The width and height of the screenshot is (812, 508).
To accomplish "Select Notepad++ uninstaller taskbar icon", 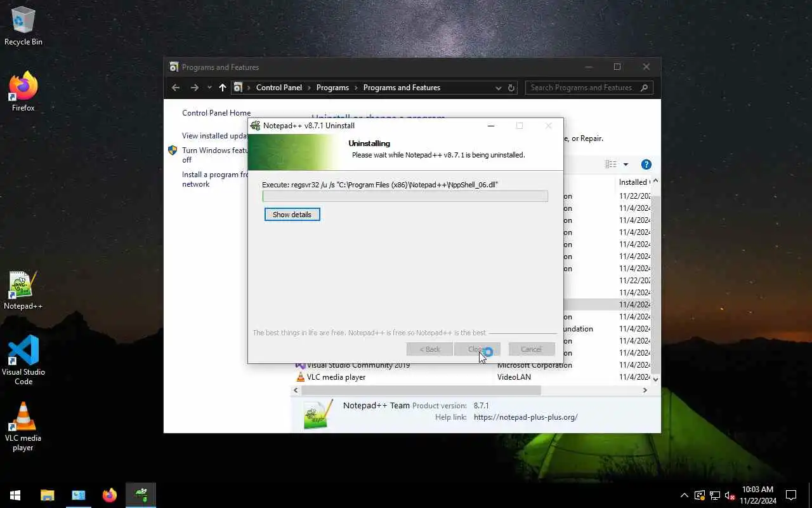I will (x=141, y=495).
